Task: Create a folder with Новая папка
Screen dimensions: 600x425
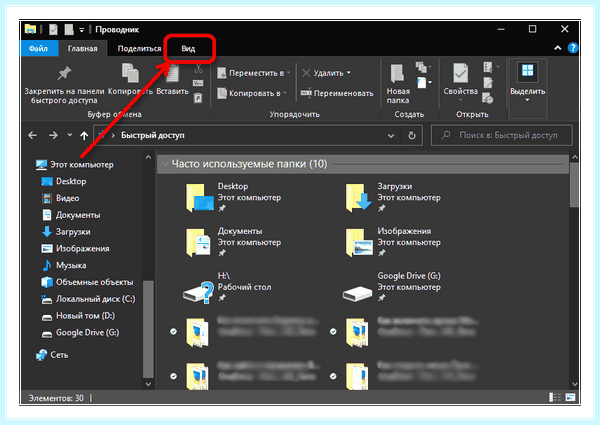Action: coord(398,84)
